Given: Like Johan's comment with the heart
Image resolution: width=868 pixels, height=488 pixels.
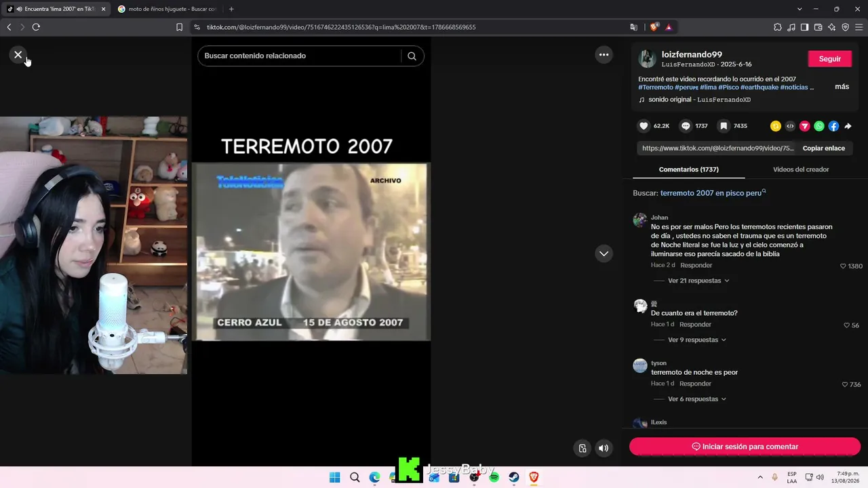Looking at the screenshot, I should 844,266.
